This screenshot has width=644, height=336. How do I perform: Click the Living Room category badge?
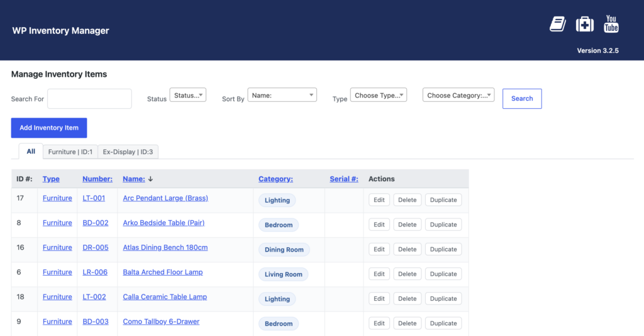(x=284, y=274)
